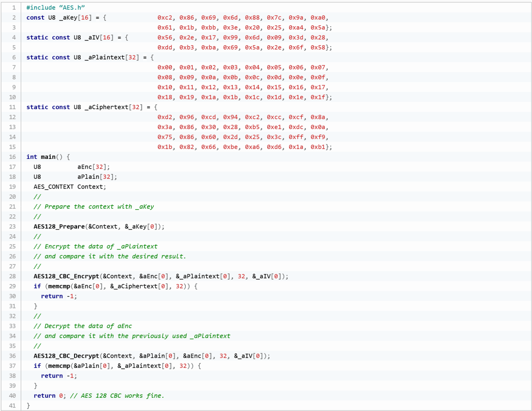The image size is (532, 411).
Task: Click the hex value 0xb1 ending the ciphertext
Action: pyautogui.click(x=318, y=147)
